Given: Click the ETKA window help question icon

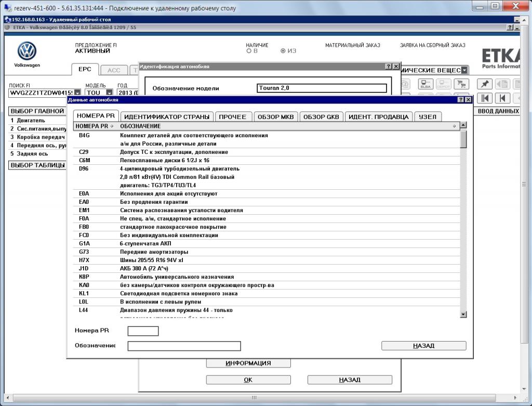Looking at the screenshot, I should [x=510, y=28].
